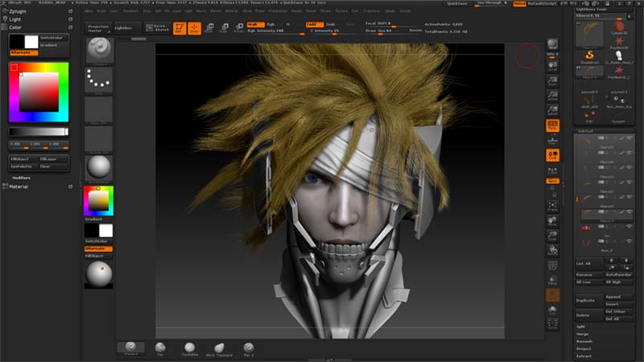Adjust the Rgb Intensity slider
Viewport: 644px width, 362px height.
click(275, 31)
